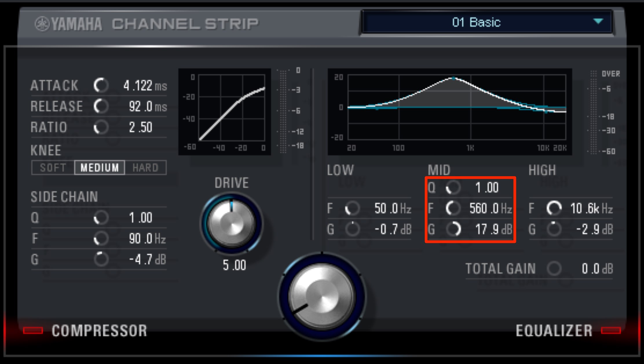The width and height of the screenshot is (644, 364).
Task: Click the LOW band F knob
Action: [x=352, y=208]
